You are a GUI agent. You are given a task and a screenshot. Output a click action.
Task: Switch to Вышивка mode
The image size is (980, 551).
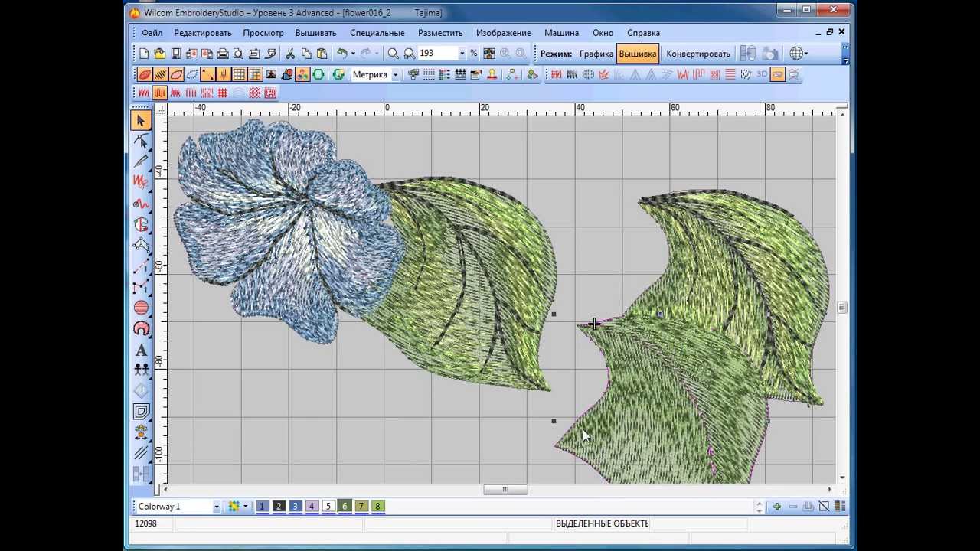(638, 54)
